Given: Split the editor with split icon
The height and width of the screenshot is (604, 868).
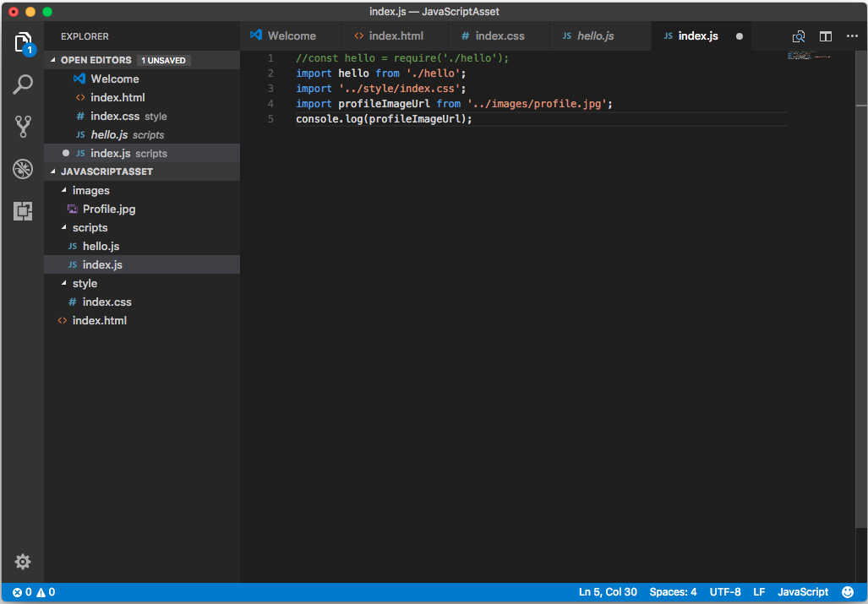Looking at the screenshot, I should pyautogui.click(x=826, y=36).
